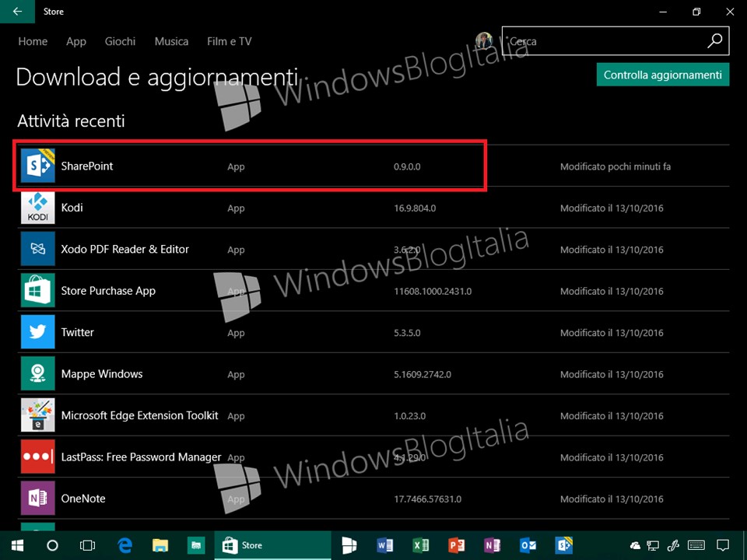Open File Explorer from the taskbar

(160, 545)
